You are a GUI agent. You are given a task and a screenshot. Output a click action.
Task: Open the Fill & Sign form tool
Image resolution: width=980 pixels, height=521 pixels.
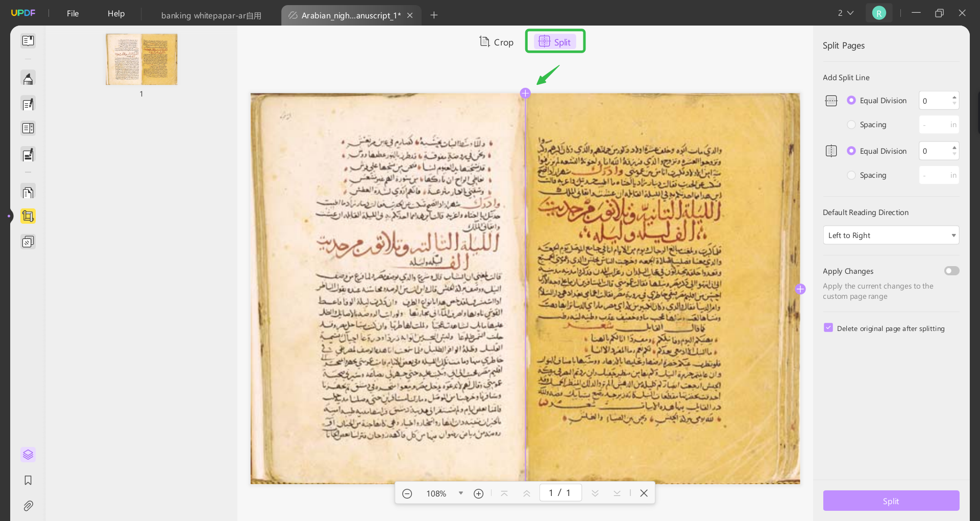(x=28, y=154)
